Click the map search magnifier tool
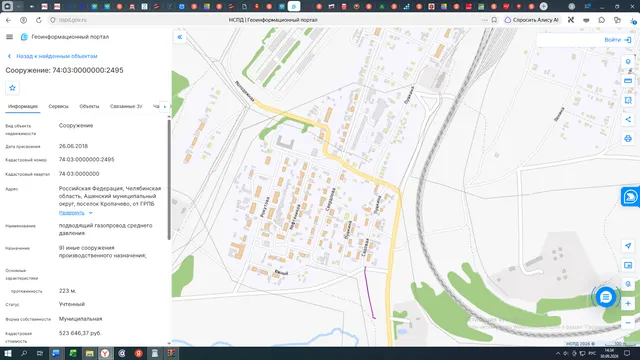This screenshot has height=360, width=640. click(x=628, y=284)
